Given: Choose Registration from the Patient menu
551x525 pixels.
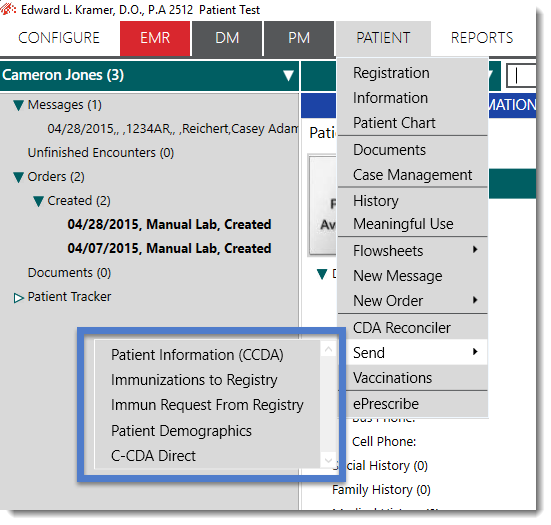Looking at the screenshot, I should click(x=413, y=73).
